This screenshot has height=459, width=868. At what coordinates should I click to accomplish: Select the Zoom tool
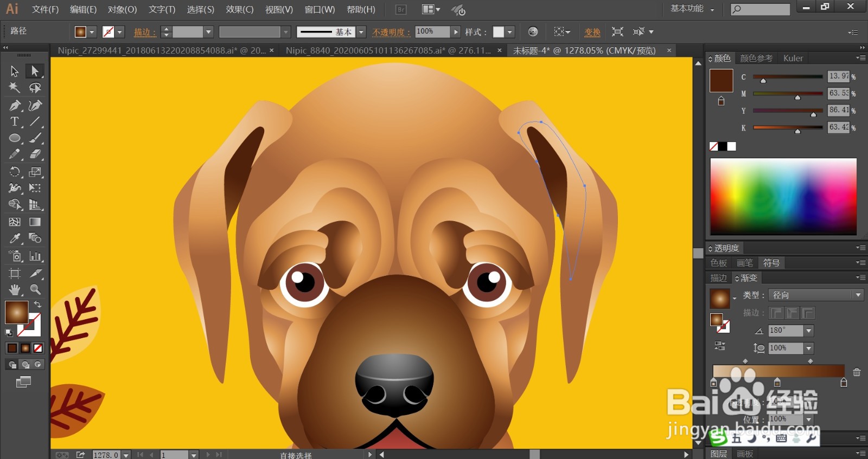pos(35,289)
